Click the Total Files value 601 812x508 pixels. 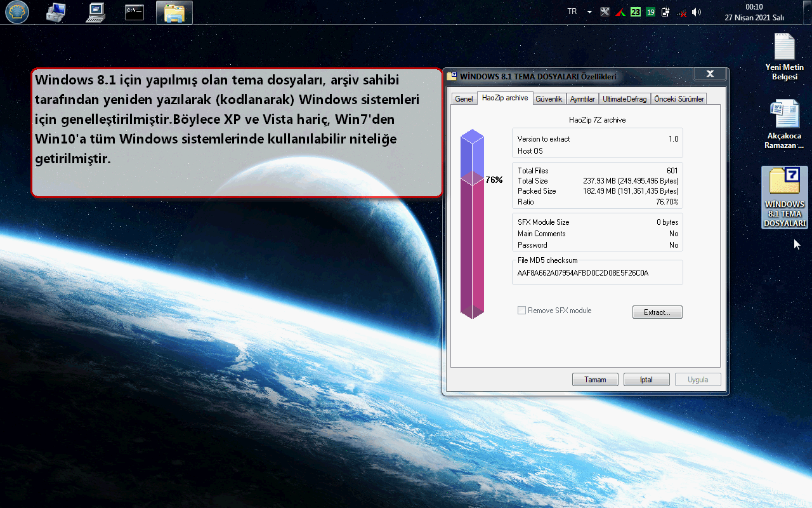[672, 171]
